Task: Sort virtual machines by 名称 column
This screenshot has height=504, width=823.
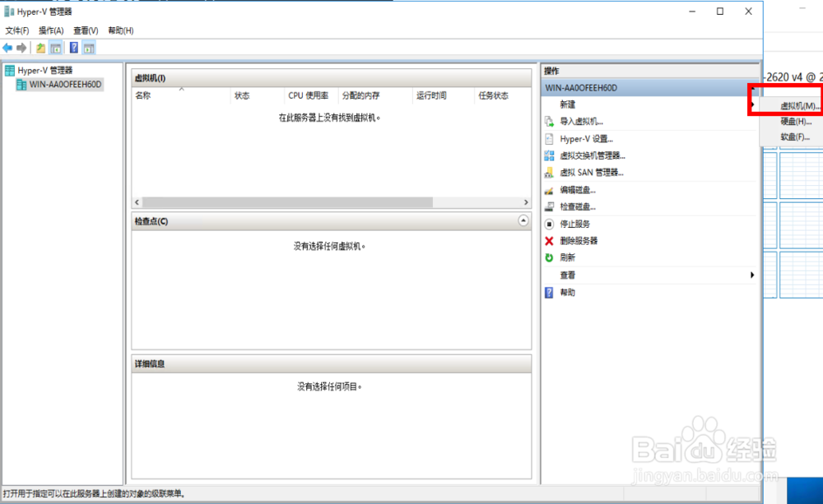Action: pos(181,95)
